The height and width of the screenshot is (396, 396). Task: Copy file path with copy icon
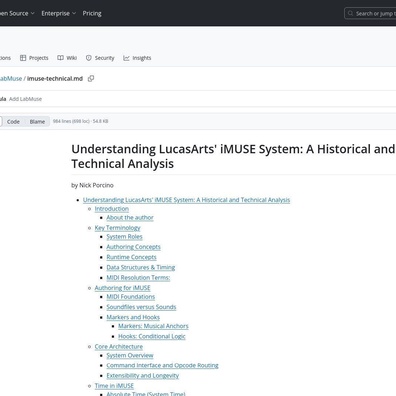click(x=91, y=79)
